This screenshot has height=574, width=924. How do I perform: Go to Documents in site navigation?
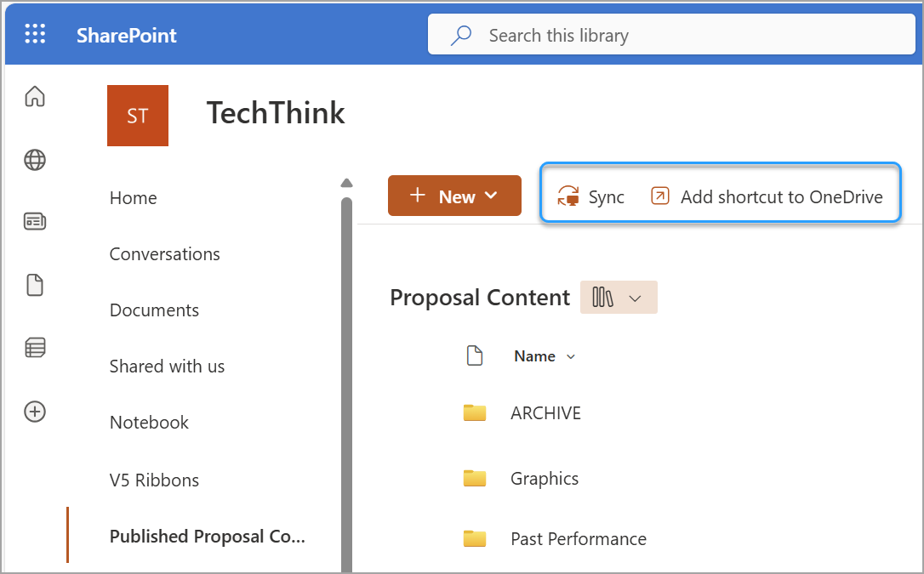(154, 310)
